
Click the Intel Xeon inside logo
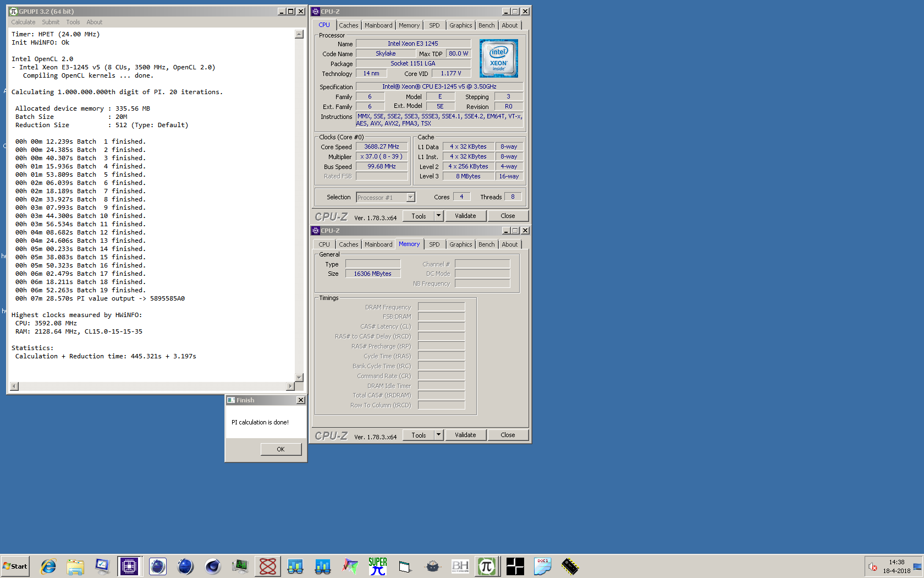point(498,58)
